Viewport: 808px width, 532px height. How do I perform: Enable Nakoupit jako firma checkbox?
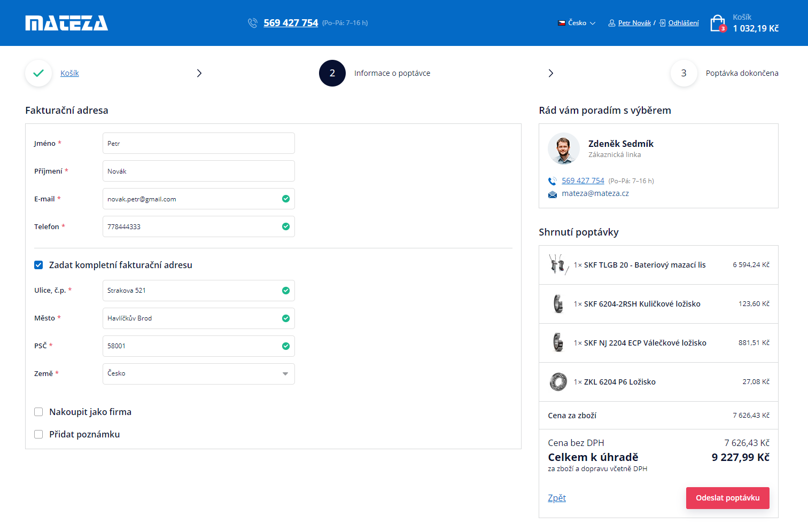(38, 412)
